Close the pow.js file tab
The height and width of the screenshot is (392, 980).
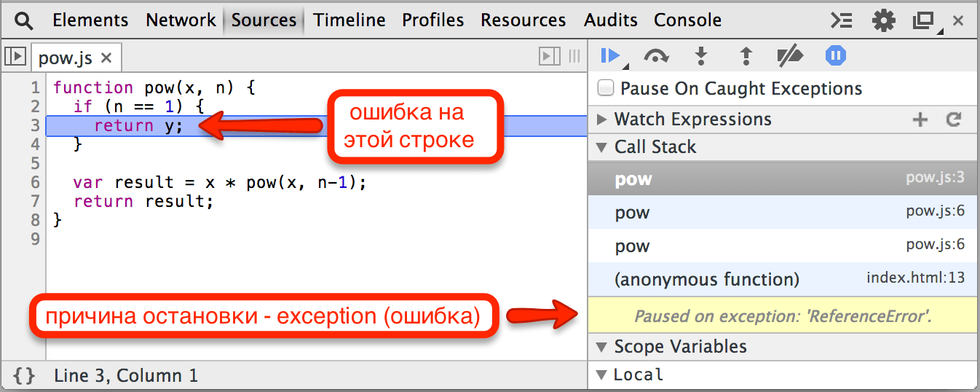pyautogui.click(x=106, y=57)
